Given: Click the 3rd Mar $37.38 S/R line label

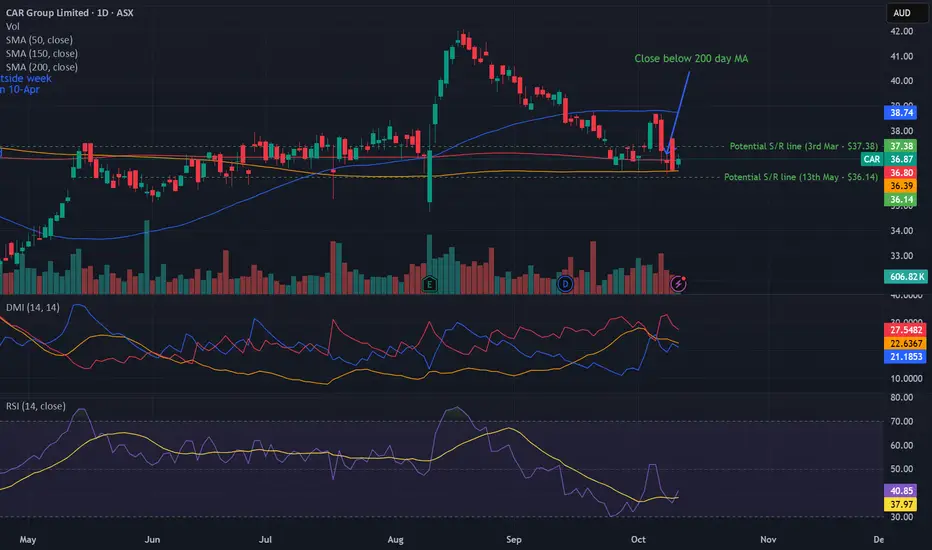Looking at the screenshot, I should (804, 146).
